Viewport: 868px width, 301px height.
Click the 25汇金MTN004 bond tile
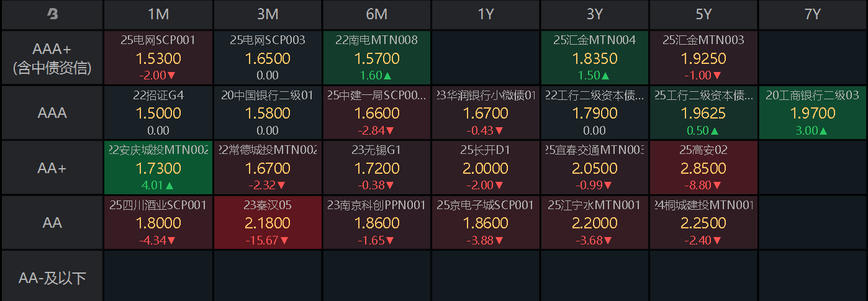pos(594,58)
